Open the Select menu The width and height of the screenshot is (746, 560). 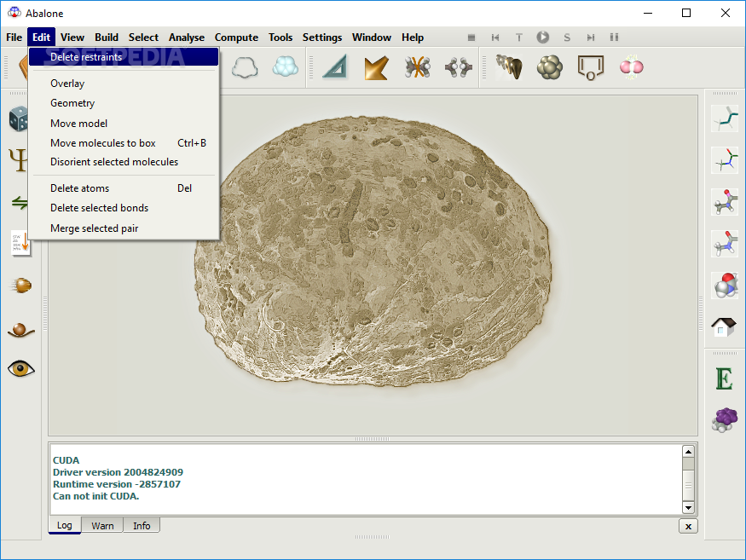point(143,38)
